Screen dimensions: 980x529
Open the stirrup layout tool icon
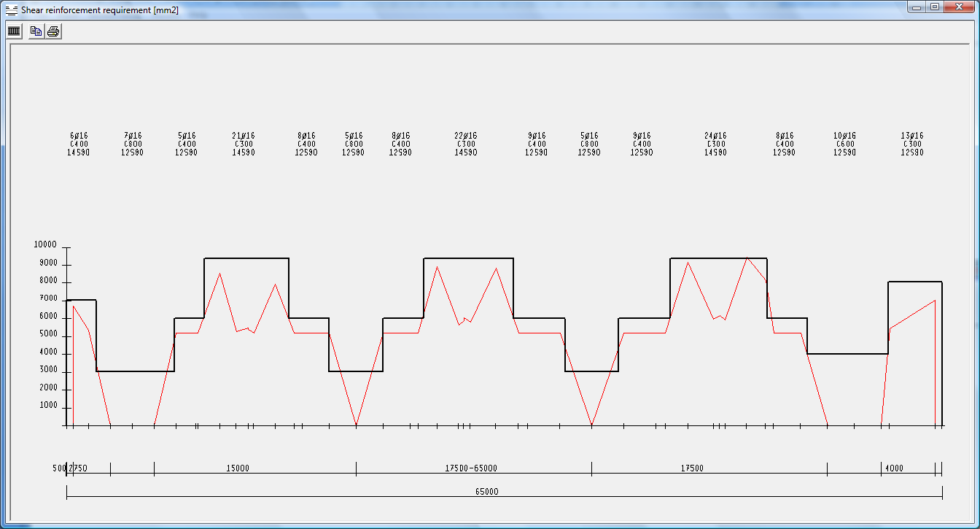14,31
